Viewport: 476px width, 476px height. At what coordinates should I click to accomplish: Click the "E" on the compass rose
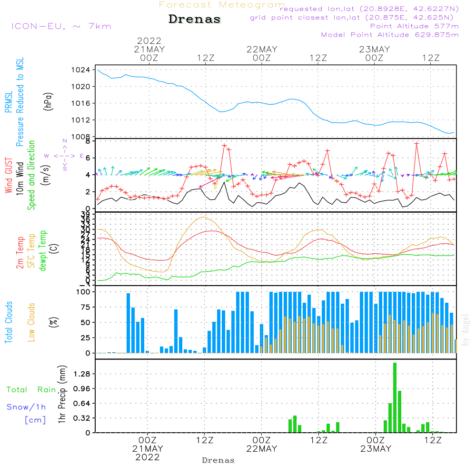82,156
